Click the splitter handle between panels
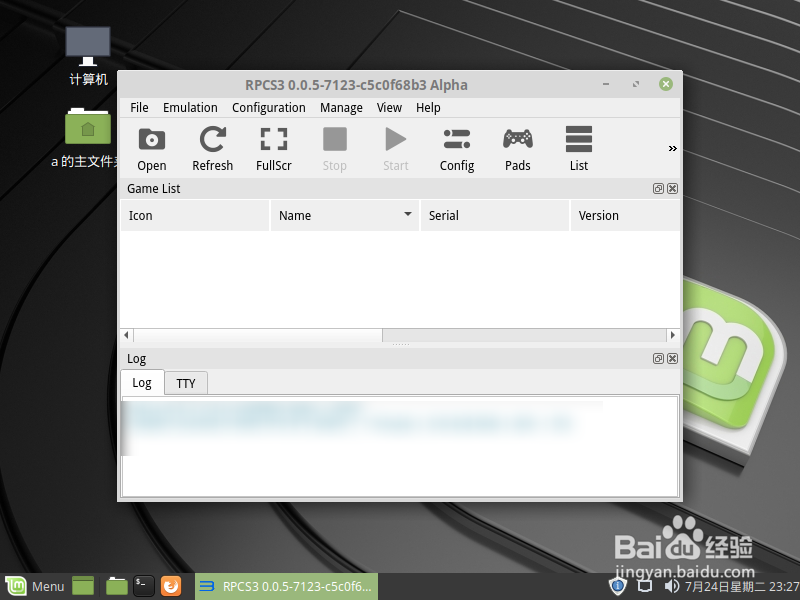Screen dimensions: 800x600 [x=401, y=345]
